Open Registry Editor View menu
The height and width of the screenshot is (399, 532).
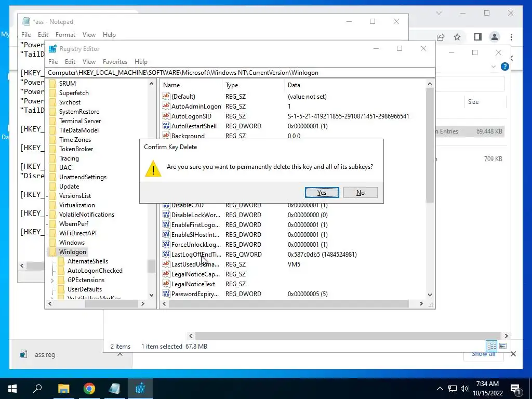89,62
